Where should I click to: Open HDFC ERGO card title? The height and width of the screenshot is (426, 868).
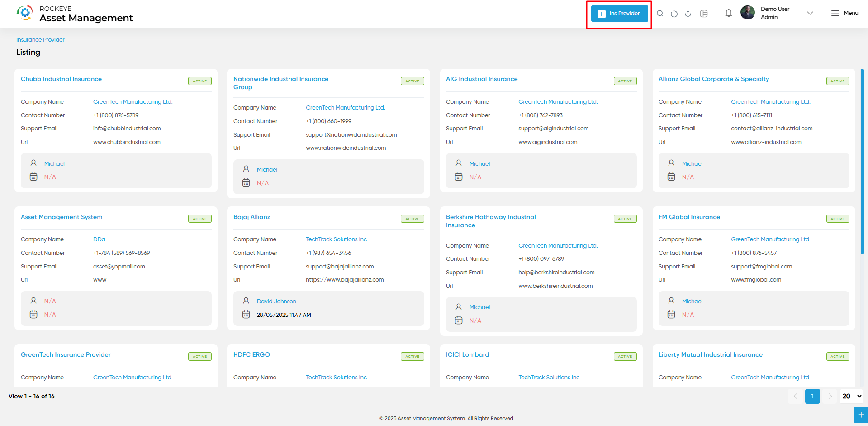click(251, 354)
